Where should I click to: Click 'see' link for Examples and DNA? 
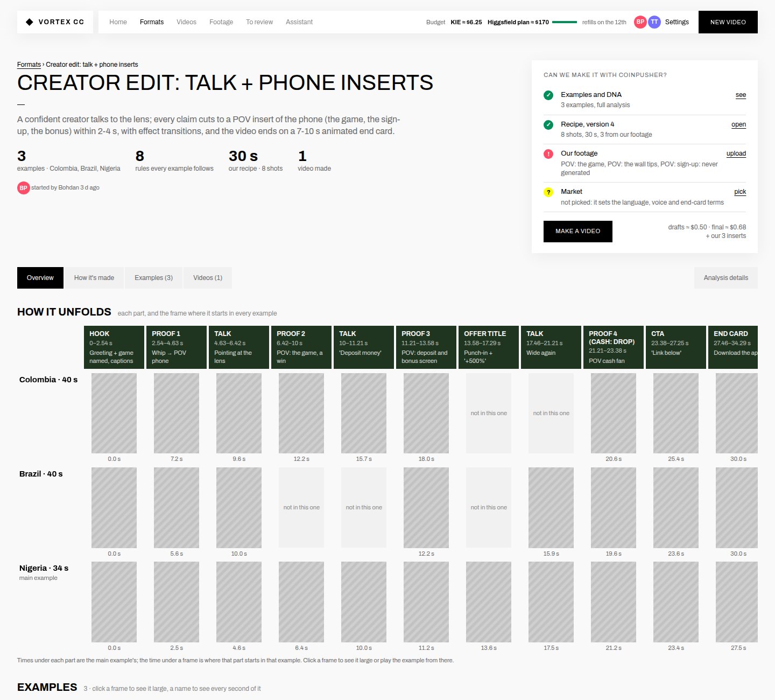(x=741, y=95)
